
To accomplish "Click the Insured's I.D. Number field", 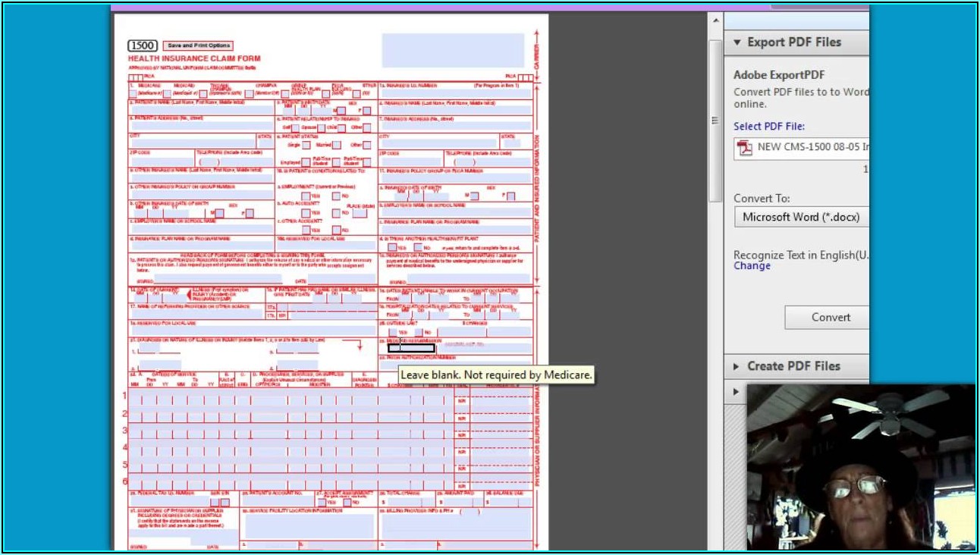I will tap(455, 93).
